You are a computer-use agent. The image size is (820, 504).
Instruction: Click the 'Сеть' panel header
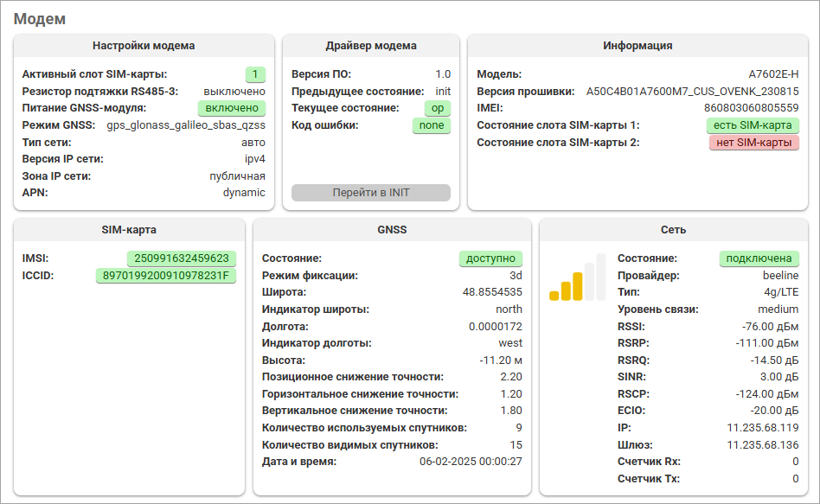(673, 230)
